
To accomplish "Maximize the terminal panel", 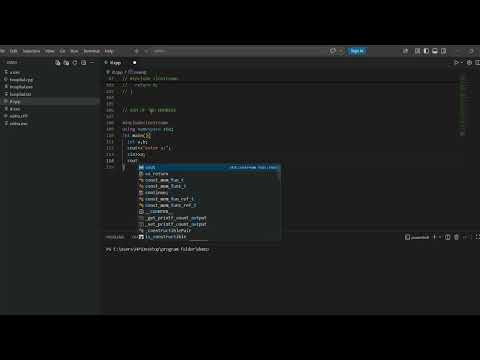I will point(478,237).
